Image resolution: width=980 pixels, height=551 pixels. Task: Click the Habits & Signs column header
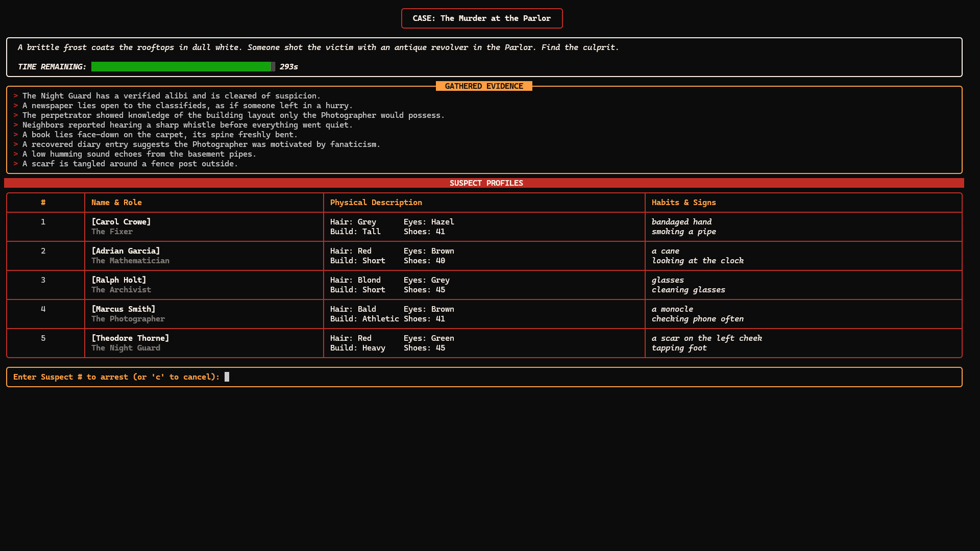pos(683,202)
